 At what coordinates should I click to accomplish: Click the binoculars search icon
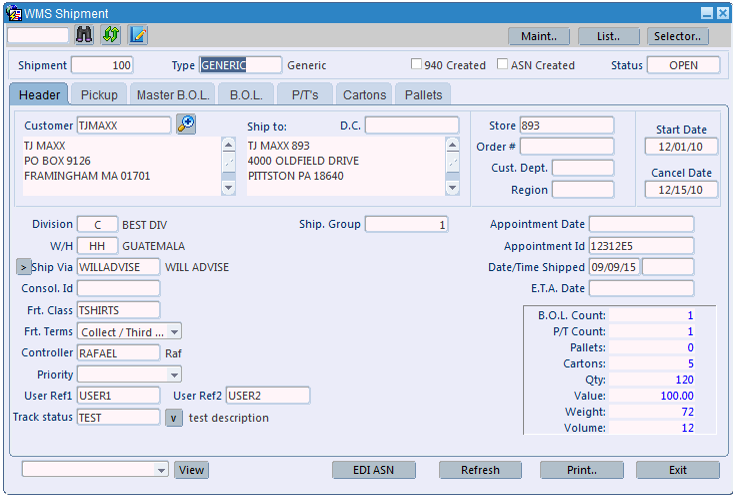click(85, 35)
